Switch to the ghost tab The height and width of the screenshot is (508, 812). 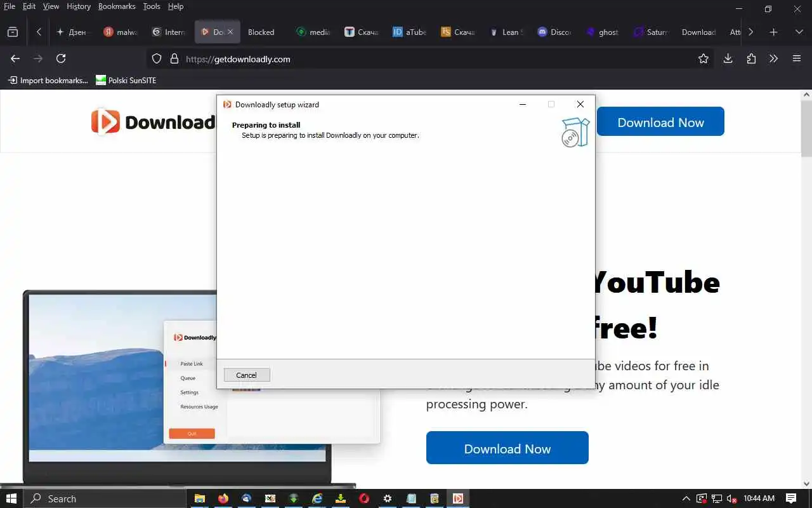[602, 32]
